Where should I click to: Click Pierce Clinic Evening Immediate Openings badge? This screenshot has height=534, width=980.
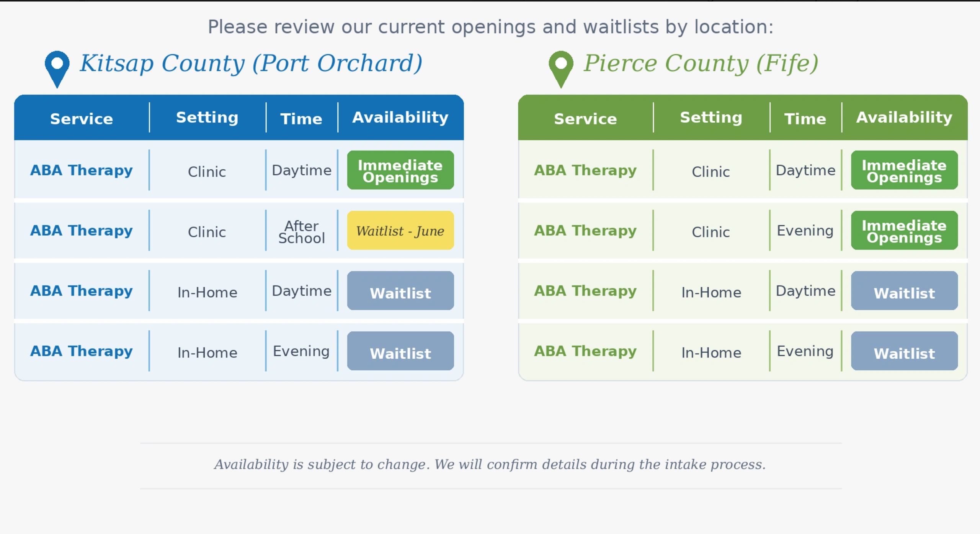(x=904, y=231)
